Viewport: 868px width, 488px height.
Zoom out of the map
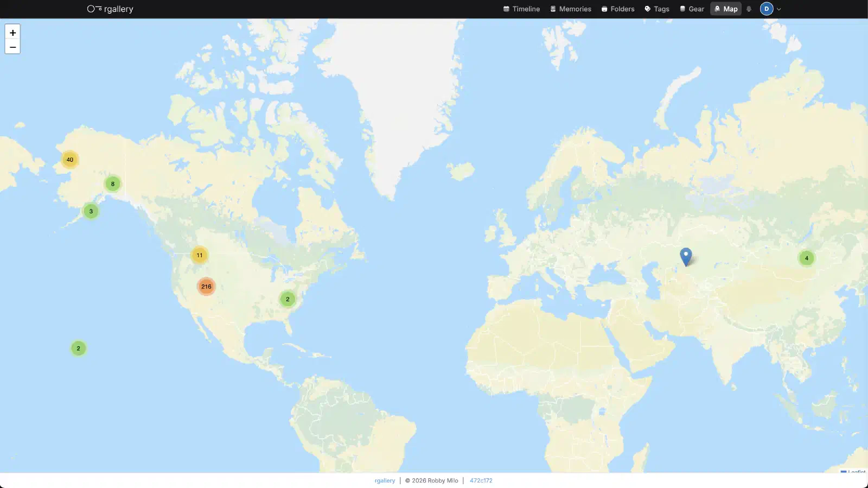coord(12,47)
